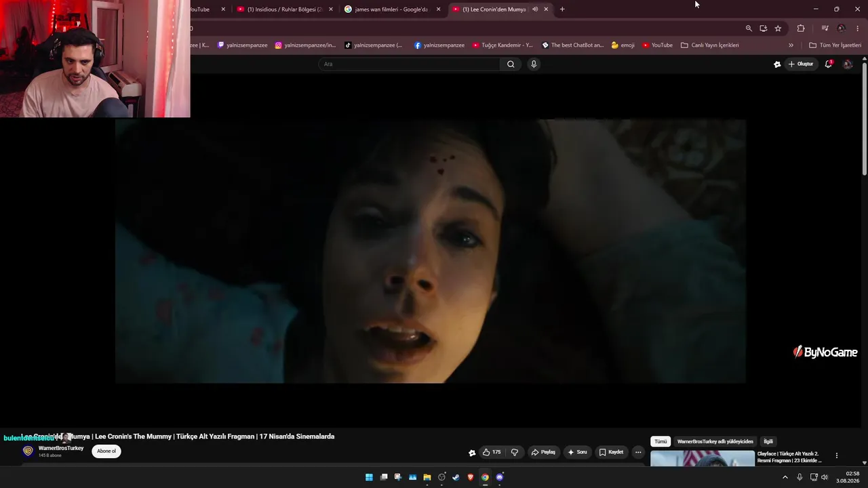868x488 pixels.
Task: Open the TikTok yalnizsempanzee bookmark
Action: coord(374,45)
